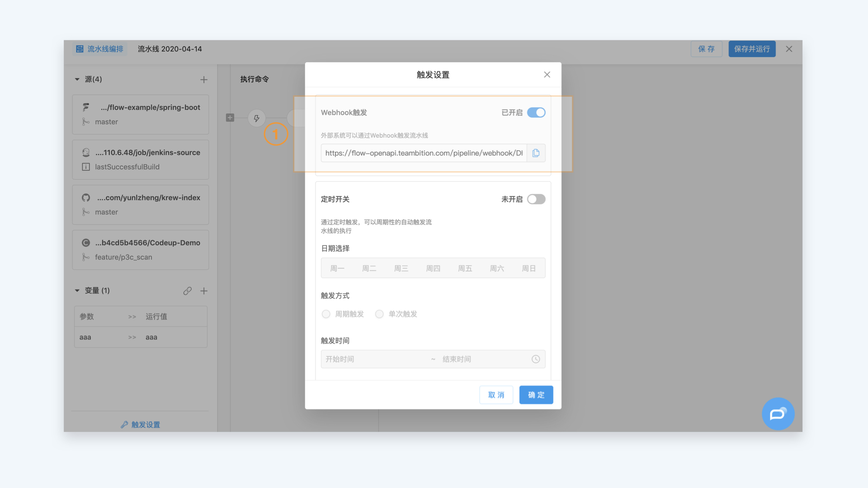This screenshot has height=488, width=868.
Task: Click the GitHub icon on krew-index
Action: click(86, 198)
